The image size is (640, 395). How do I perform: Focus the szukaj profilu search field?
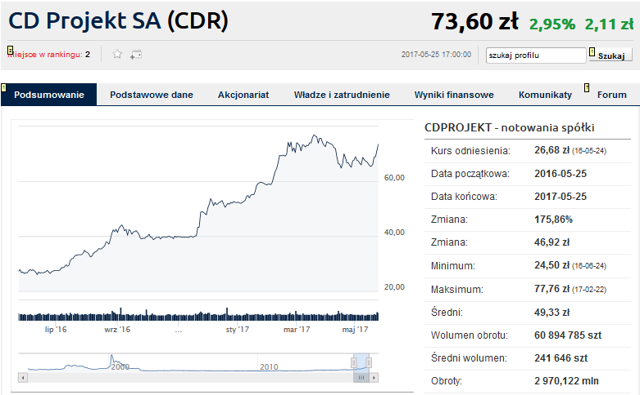coord(536,55)
